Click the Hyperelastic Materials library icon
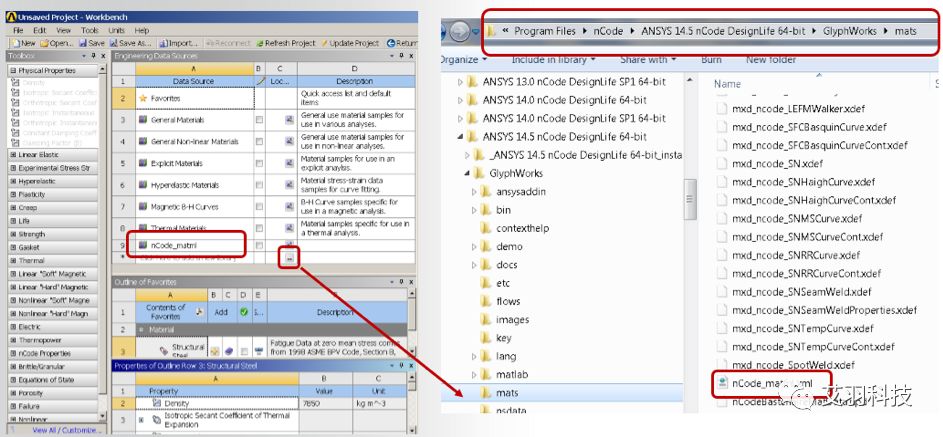The image size is (943, 437). pyautogui.click(x=143, y=185)
